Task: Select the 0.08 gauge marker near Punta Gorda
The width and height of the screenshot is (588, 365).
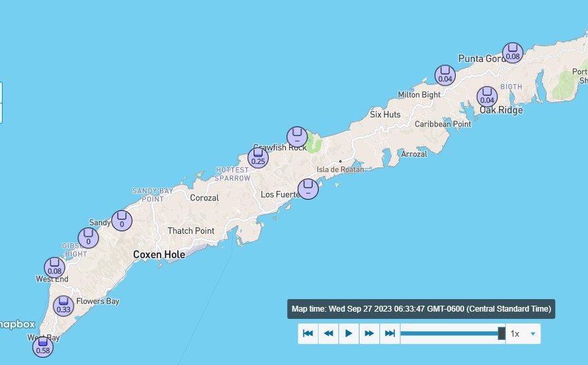Action: click(x=513, y=53)
